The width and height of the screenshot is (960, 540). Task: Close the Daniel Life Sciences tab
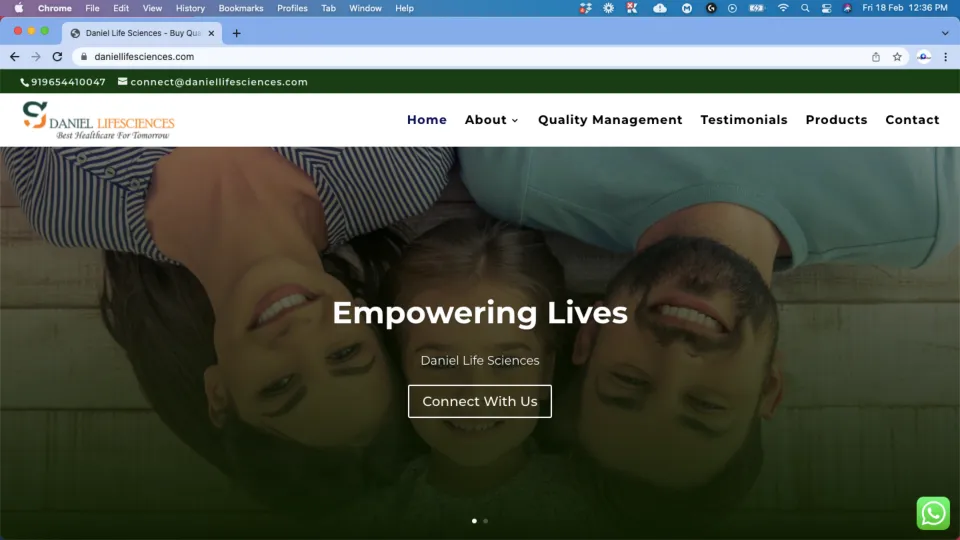(x=211, y=33)
